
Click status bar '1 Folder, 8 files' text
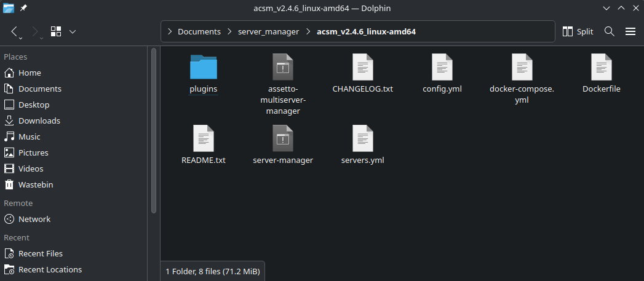click(213, 272)
